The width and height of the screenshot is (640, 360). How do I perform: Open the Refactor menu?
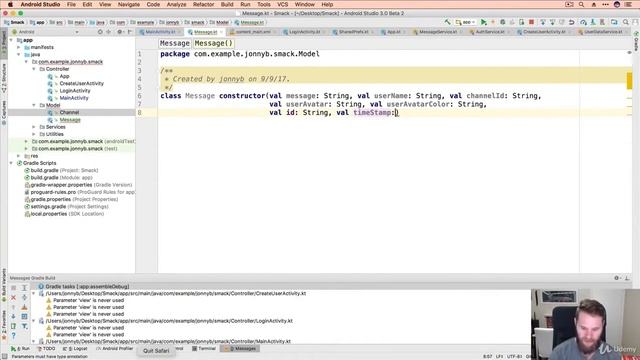point(203,4)
